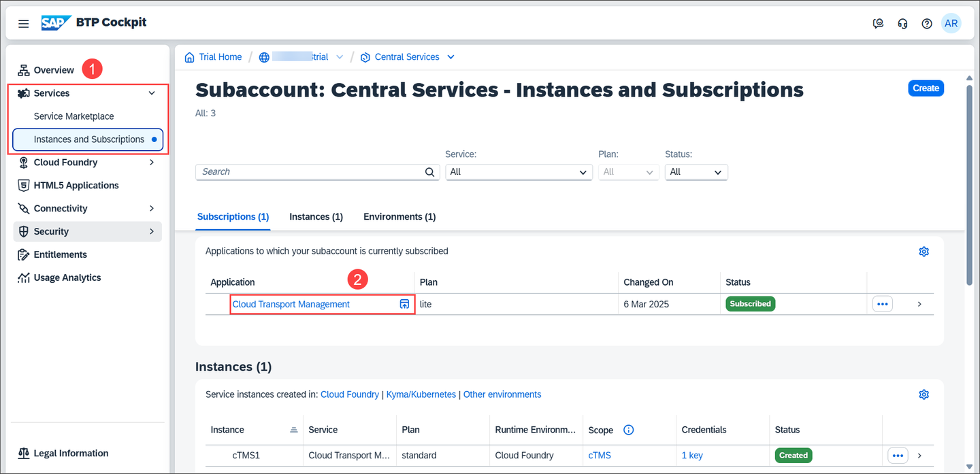Open the Central Services breadcrumb dropdown
980x474 pixels.
point(451,57)
